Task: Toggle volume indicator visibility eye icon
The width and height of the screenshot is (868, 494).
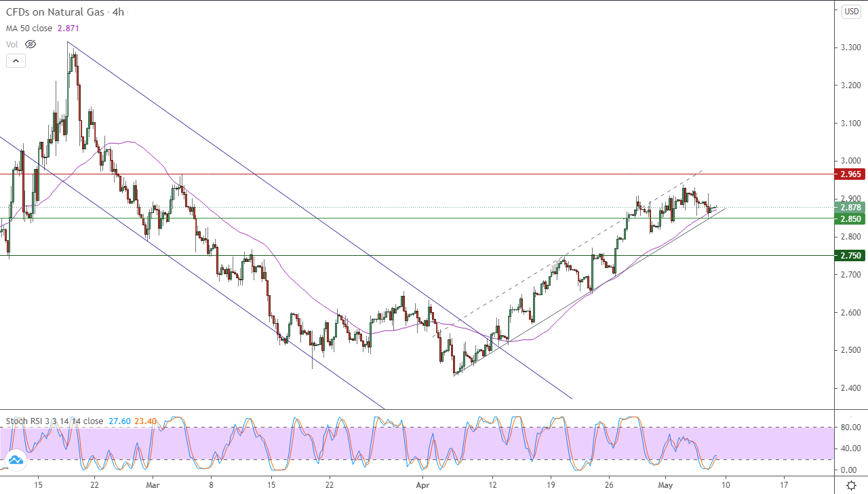Action: click(x=31, y=44)
